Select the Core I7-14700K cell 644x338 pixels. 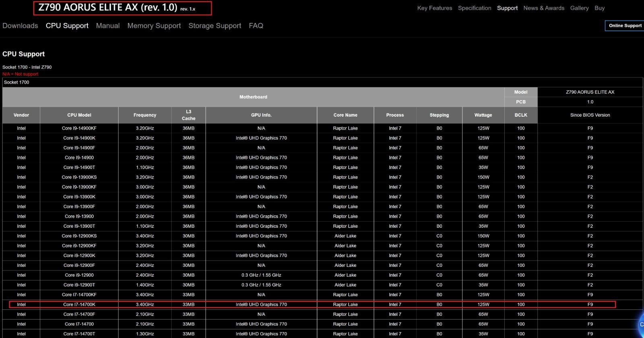click(79, 305)
